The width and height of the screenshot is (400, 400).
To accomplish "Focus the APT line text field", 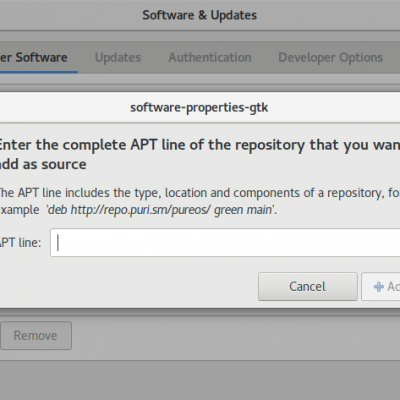I will tap(225, 243).
